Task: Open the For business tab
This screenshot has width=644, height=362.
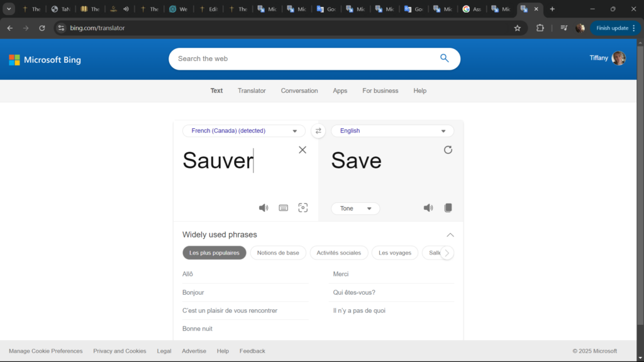Action: click(380, 90)
